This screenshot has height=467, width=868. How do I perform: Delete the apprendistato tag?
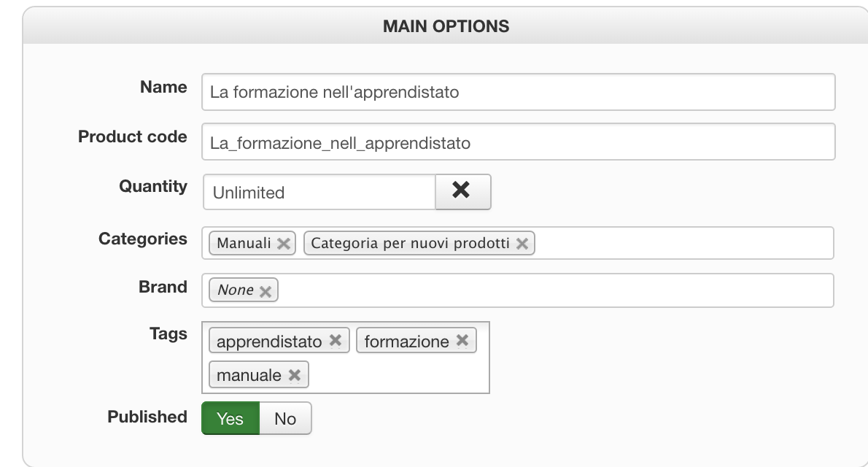pyautogui.click(x=335, y=341)
